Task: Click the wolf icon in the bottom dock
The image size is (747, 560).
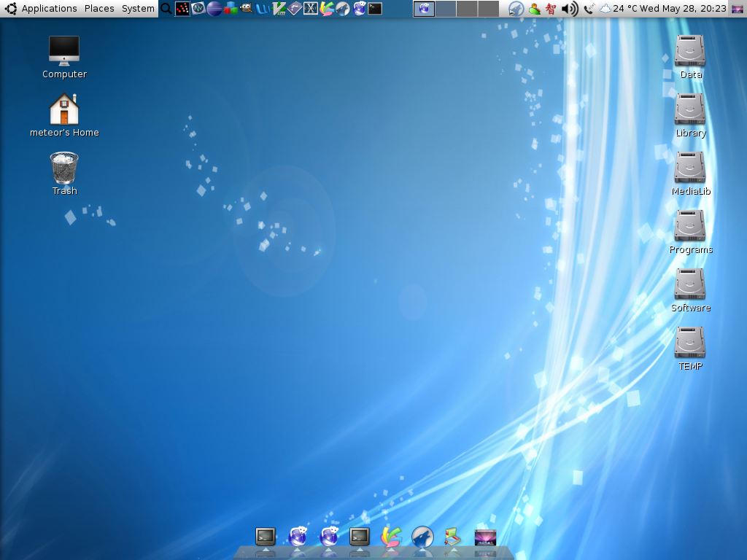Action: (x=422, y=537)
